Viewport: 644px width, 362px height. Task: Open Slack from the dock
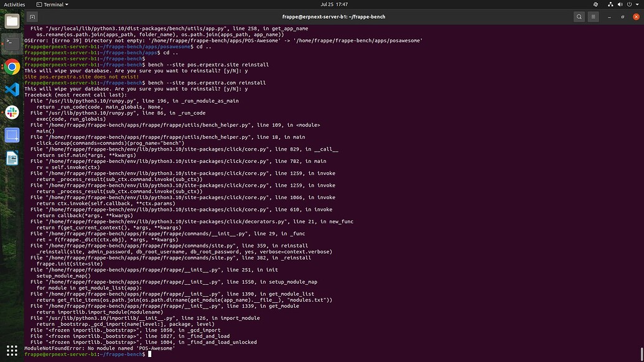coord(12,112)
